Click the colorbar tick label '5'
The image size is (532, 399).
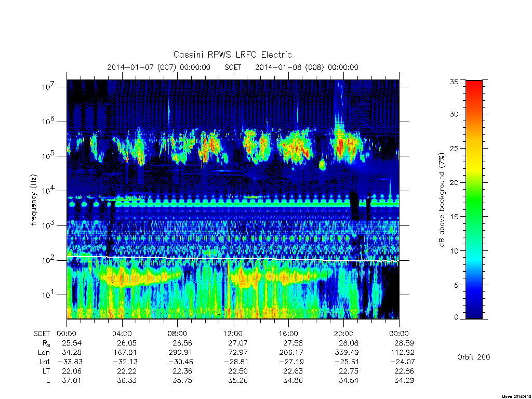pyautogui.click(x=456, y=285)
